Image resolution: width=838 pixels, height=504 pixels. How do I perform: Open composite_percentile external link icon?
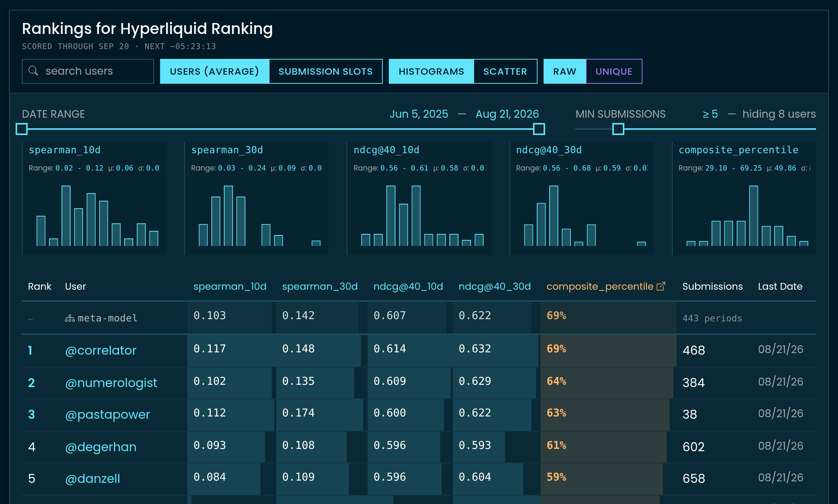pos(661,286)
